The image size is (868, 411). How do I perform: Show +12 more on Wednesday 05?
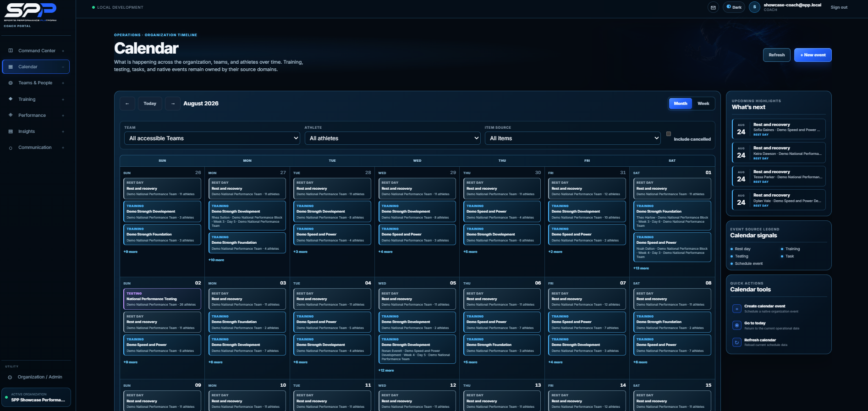(x=386, y=371)
